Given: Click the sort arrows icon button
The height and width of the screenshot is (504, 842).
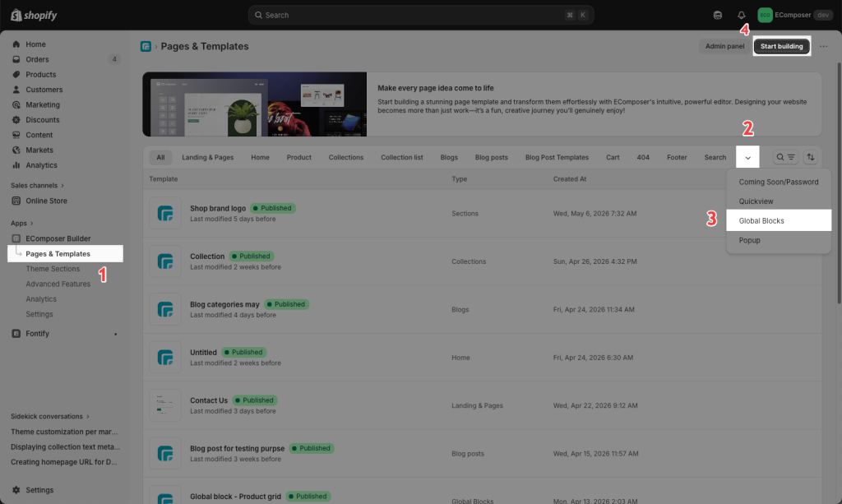Looking at the screenshot, I should pyautogui.click(x=810, y=157).
